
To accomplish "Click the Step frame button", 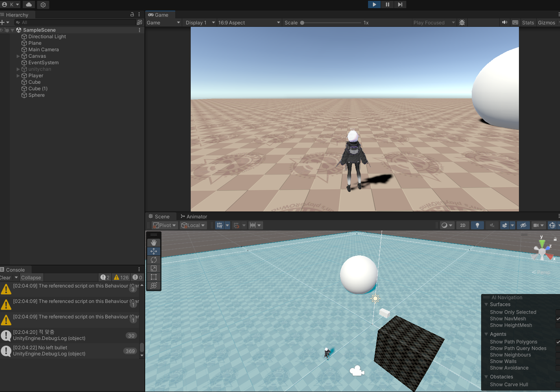I will point(400,4).
